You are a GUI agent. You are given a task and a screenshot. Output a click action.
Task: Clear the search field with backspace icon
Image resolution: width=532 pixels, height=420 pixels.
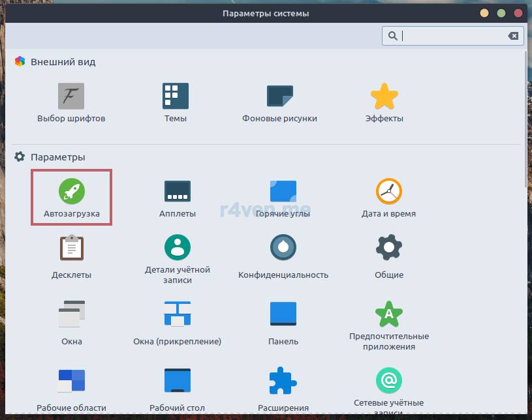point(513,36)
